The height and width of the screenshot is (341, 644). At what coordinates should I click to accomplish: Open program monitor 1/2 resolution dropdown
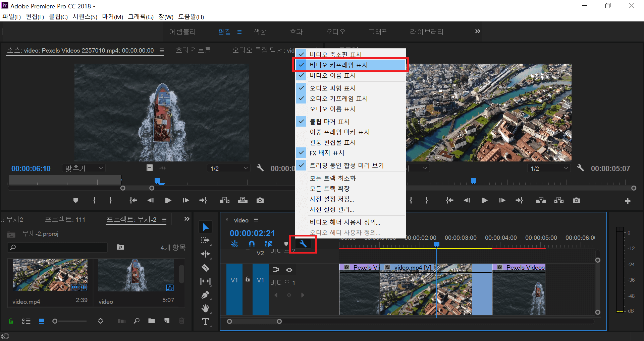549,168
